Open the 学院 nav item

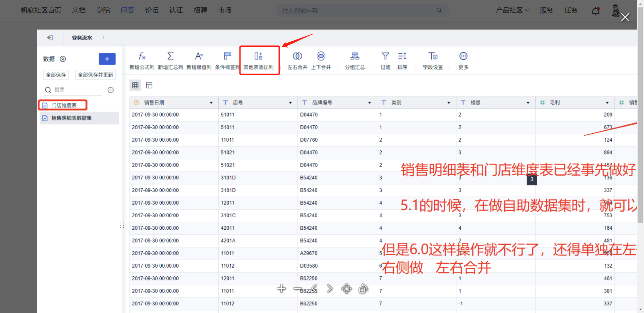(x=103, y=10)
